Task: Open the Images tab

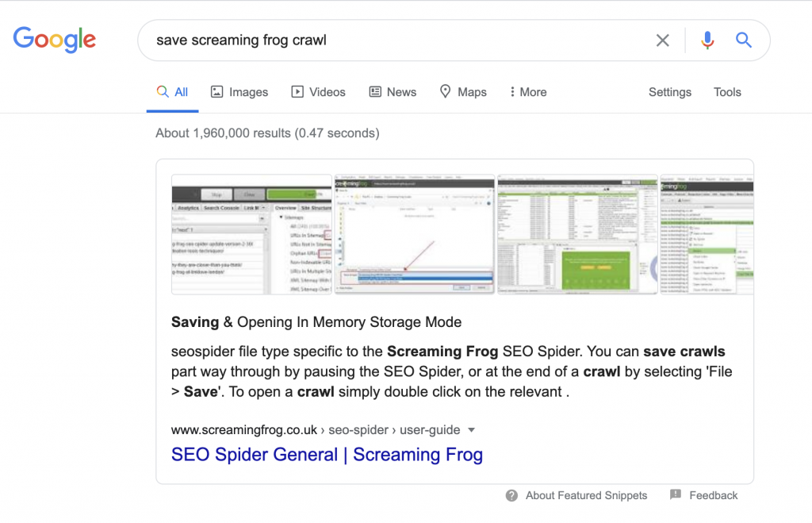Action: tap(239, 92)
